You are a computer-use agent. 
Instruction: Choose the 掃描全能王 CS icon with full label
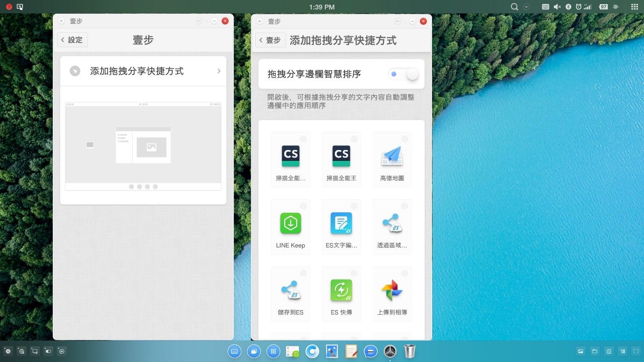coord(341,156)
